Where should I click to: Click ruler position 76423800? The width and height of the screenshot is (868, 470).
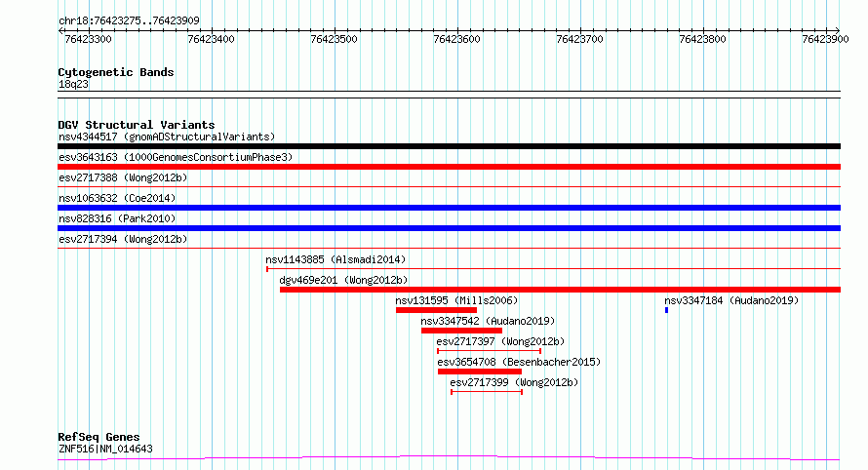pos(702,39)
